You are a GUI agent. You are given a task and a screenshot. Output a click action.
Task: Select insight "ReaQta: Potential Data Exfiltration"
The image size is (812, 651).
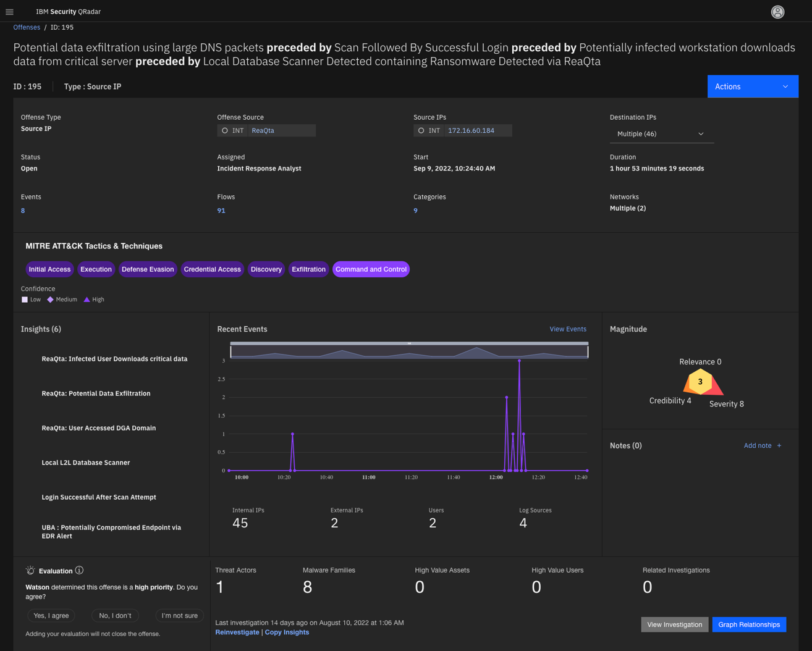pos(96,393)
